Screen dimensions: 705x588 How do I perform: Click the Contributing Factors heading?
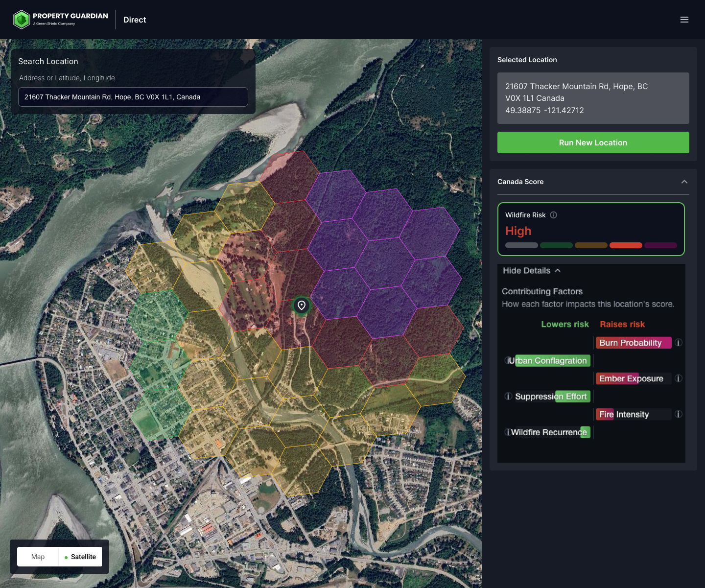(542, 291)
